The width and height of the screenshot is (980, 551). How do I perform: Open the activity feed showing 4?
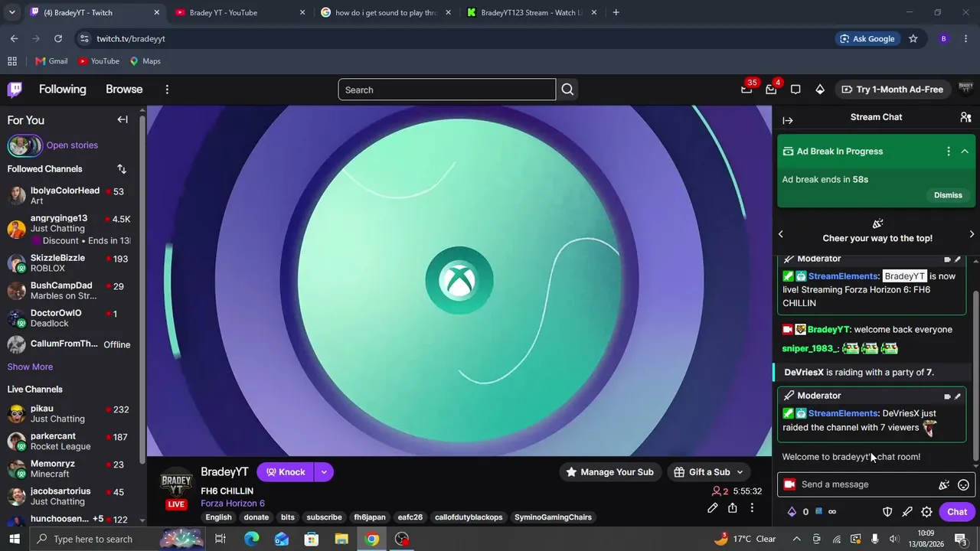pyautogui.click(x=771, y=90)
